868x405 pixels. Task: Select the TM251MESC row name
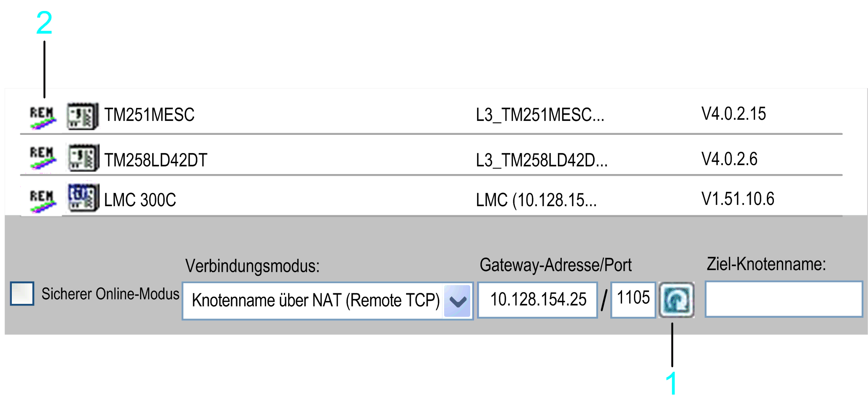click(149, 115)
